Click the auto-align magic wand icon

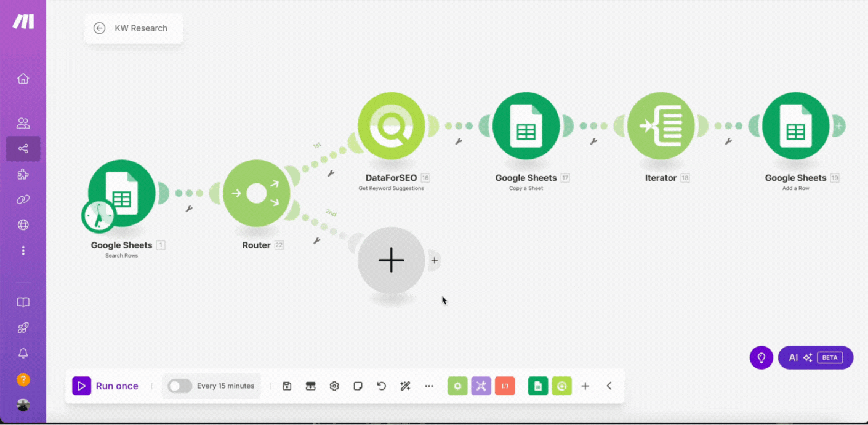click(x=405, y=386)
